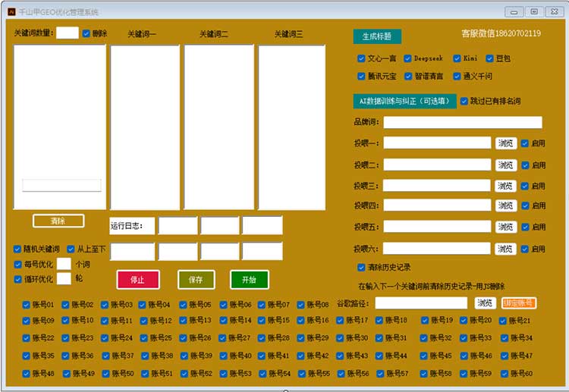Open AI数据训练与纠正 section button

point(404,102)
